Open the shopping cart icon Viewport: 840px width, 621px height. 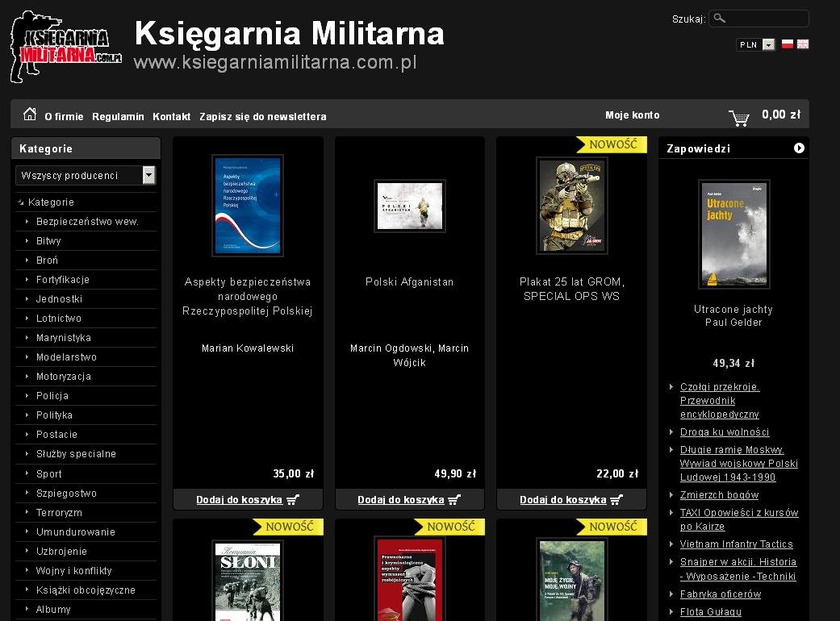739,117
